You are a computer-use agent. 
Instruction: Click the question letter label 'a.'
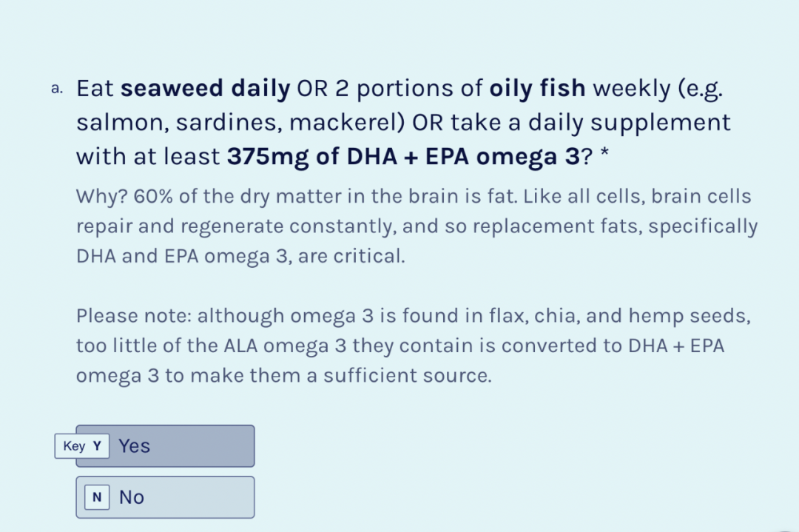pyautogui.click(x=58, y=89)
